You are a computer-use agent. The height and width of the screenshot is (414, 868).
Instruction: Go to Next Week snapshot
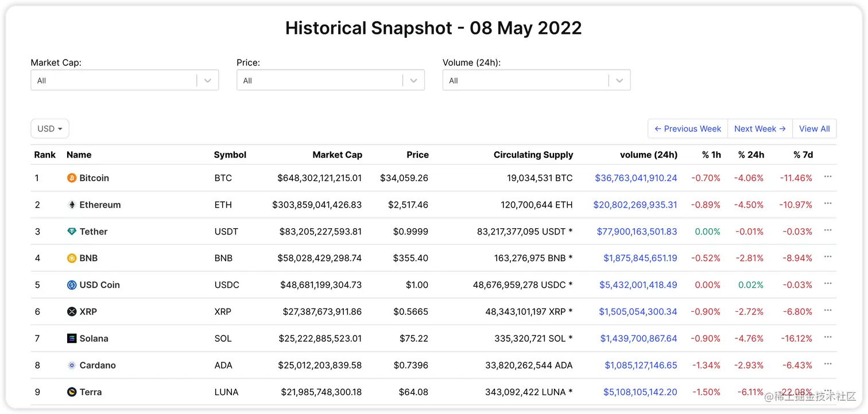click(760, 129)
